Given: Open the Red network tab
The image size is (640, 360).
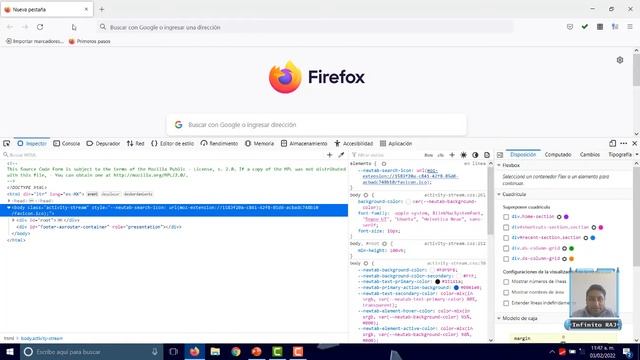Looking at the screenshot, I should tap(136, 144).
